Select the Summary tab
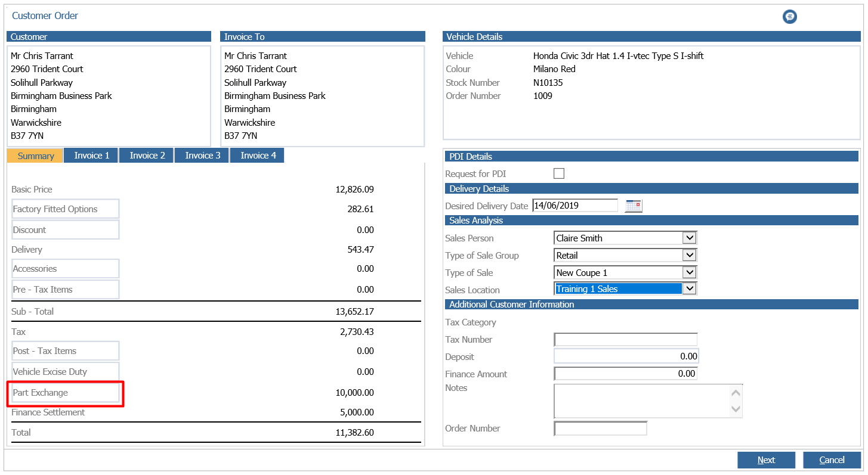Screen dimensions: 868x475 [x=35, y=156]
